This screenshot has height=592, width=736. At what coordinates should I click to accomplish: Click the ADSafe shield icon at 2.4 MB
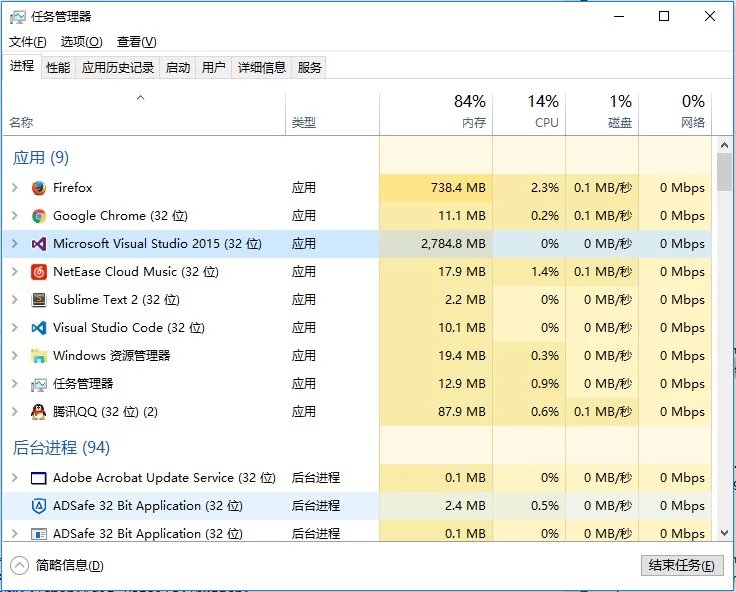coord(38,506)
